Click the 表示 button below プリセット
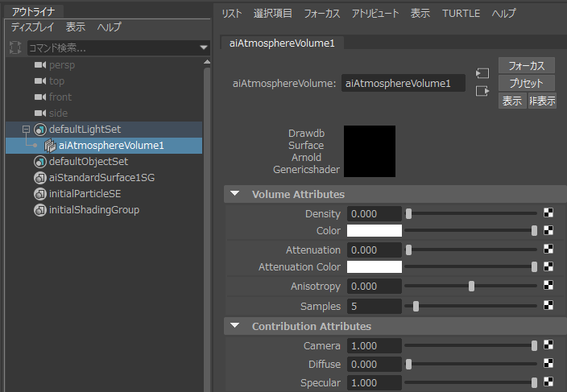 (512, 101)
